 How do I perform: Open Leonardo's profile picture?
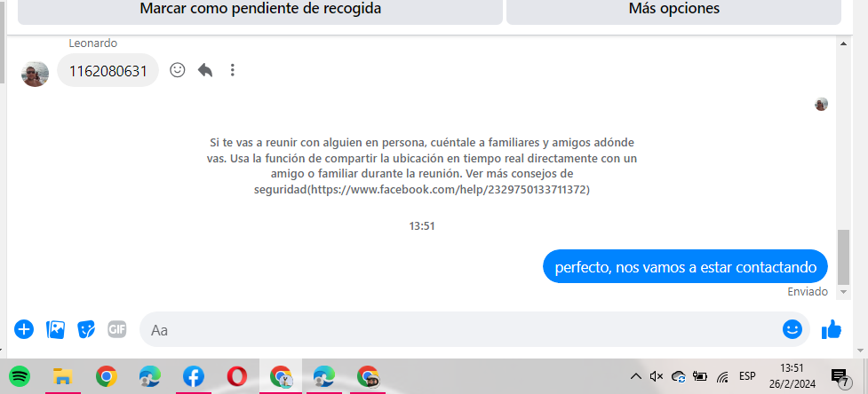tap(35, 74)
